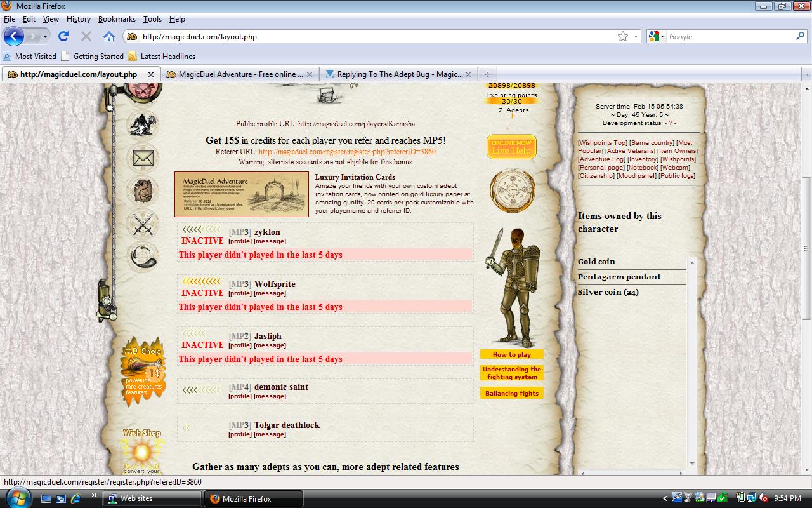The width and height of the screenshot is (812, 508).
Task: Click the brass lever on left chain
Action: pos(107,300)
